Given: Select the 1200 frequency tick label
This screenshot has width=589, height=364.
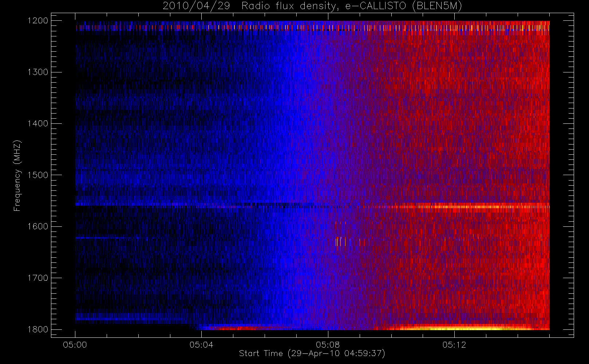Looking at the screenshot, I should click(x=38, y=21).
